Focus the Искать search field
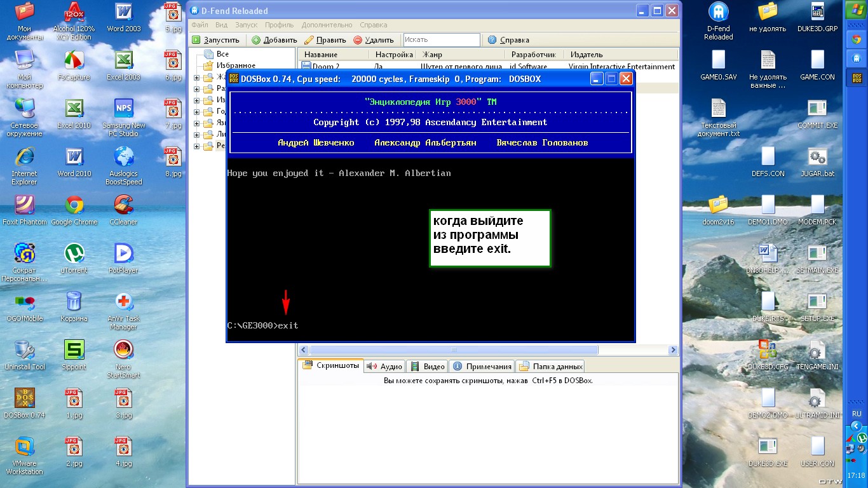The width and height of the screenshot is (868, 488). 442,40
